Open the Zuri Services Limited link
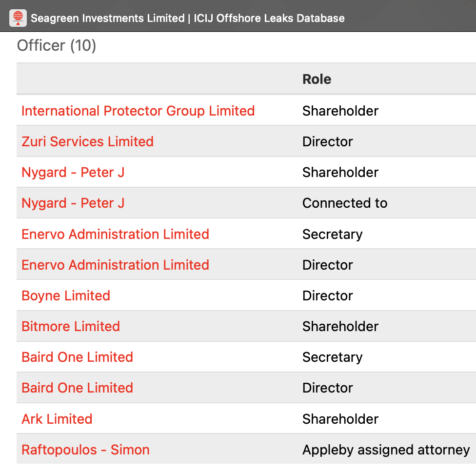Viewport: 476px width, 472px height. click(87, 141)
